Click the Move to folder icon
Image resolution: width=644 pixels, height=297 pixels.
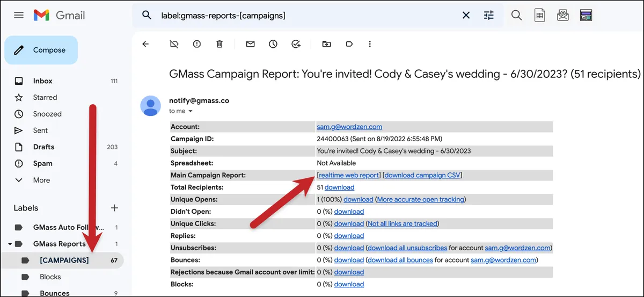coord(326,44)
